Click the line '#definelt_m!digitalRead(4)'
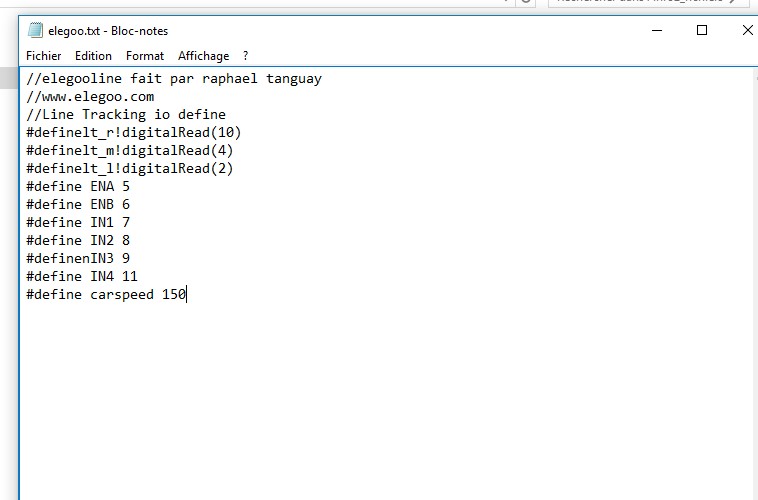This screenshot has width=758, height=500. [x=130, y=150]
